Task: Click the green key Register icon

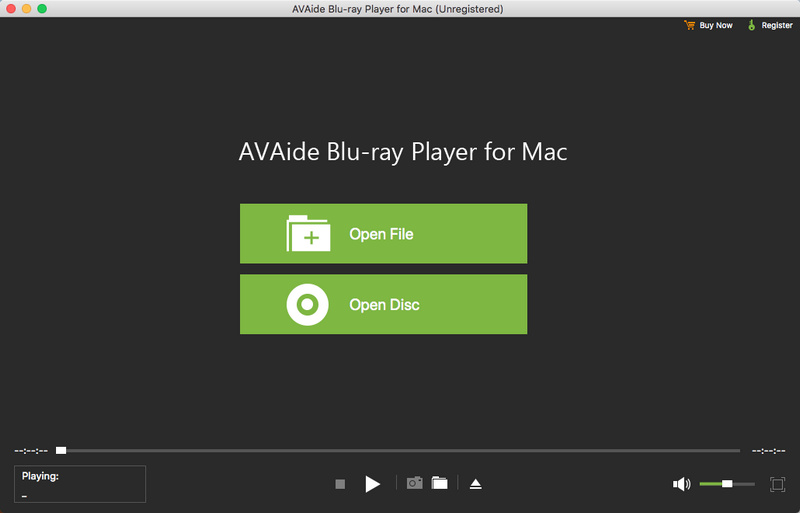Action: pyautogui.click(x=751, y=25)
